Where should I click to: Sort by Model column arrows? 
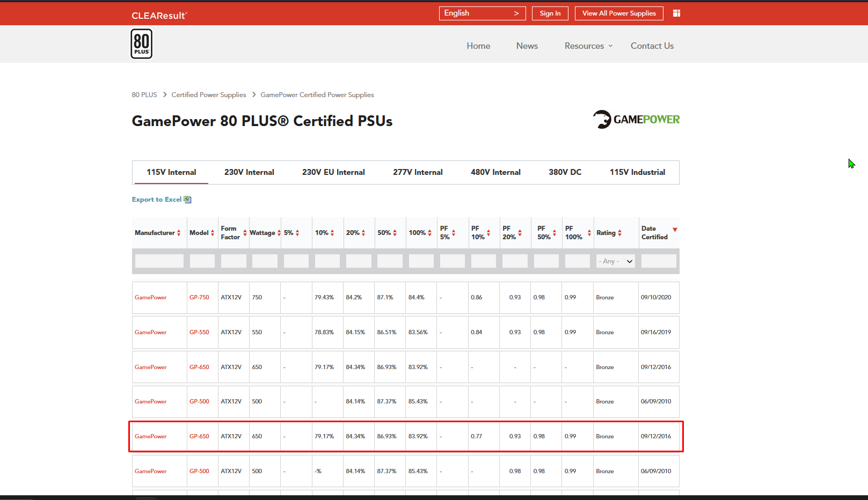point(213,233)
